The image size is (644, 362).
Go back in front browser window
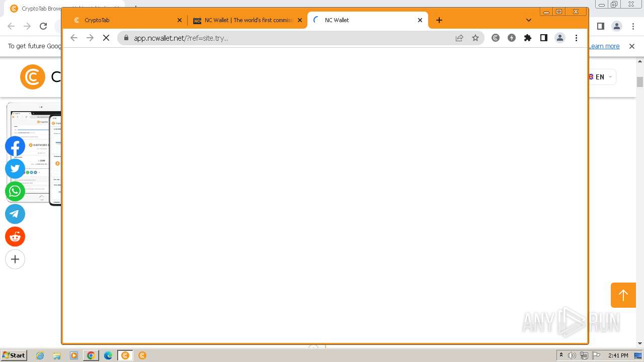[x=74, y=38]
